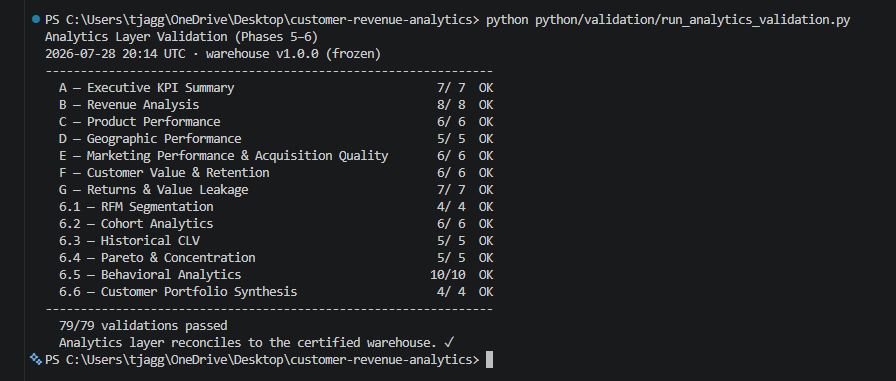
Task: Click the '79/79 validations passed' line
Action: pyautogui.click(x=143, y=326)
